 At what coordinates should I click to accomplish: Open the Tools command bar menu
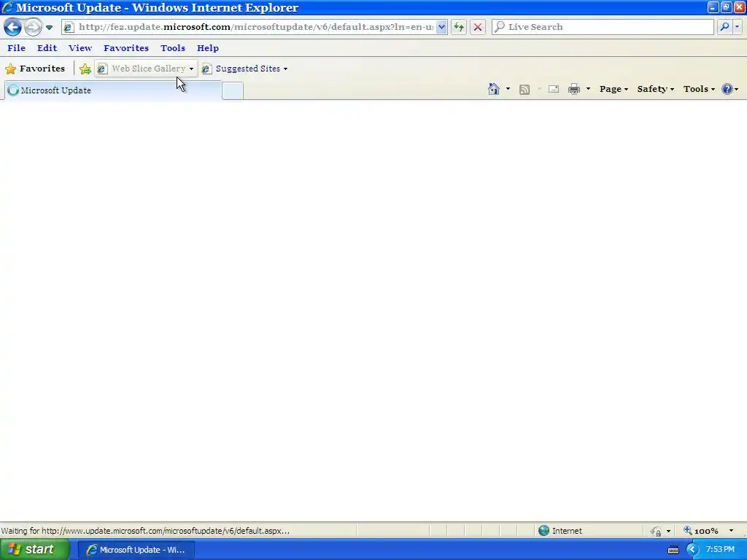pos(699,89)
